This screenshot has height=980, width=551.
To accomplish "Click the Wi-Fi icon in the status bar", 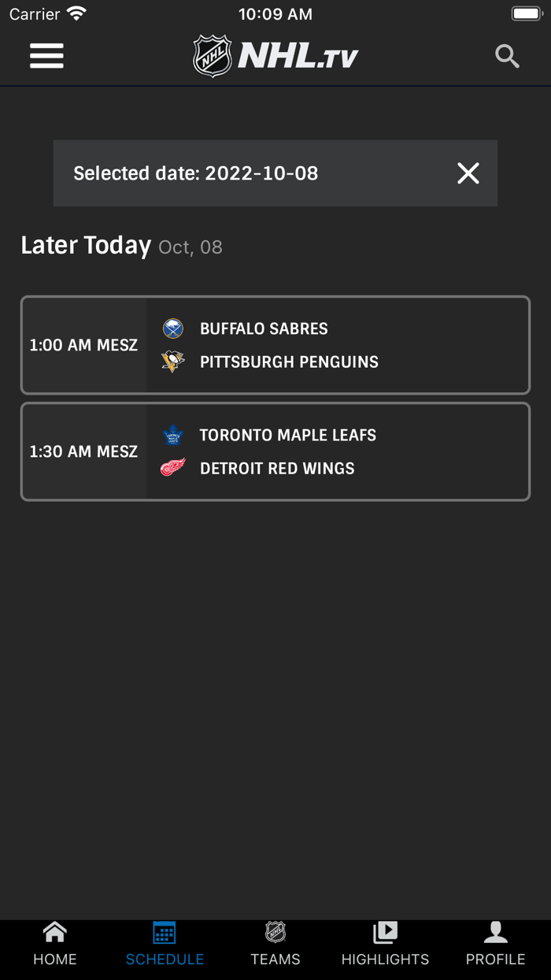I will click(76, 13).
